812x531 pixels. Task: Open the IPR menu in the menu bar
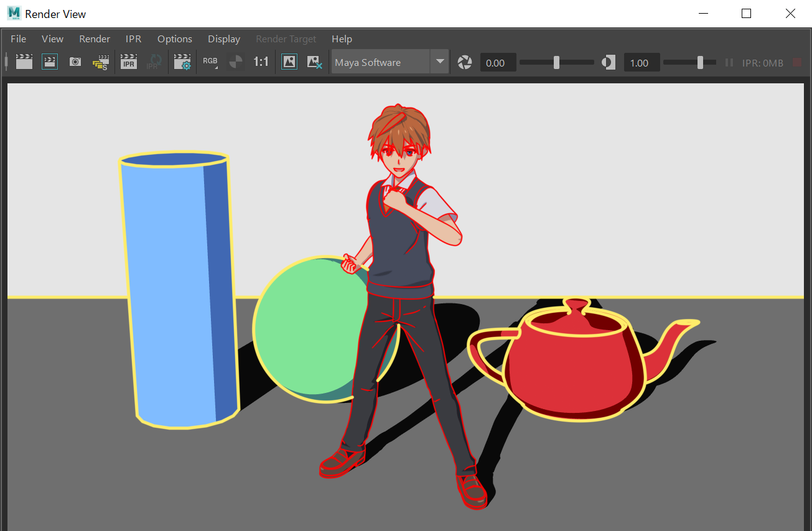click(x=134, y=39)
